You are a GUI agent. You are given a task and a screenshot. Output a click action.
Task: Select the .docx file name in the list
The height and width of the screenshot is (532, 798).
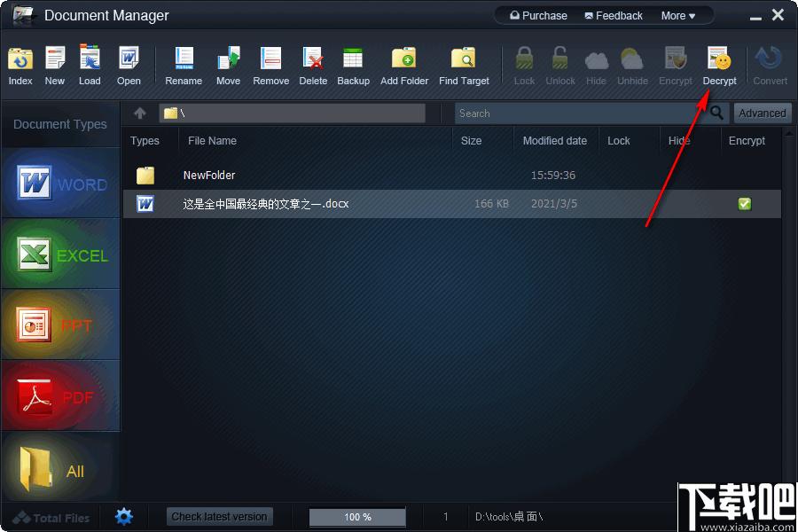point(266,204)
